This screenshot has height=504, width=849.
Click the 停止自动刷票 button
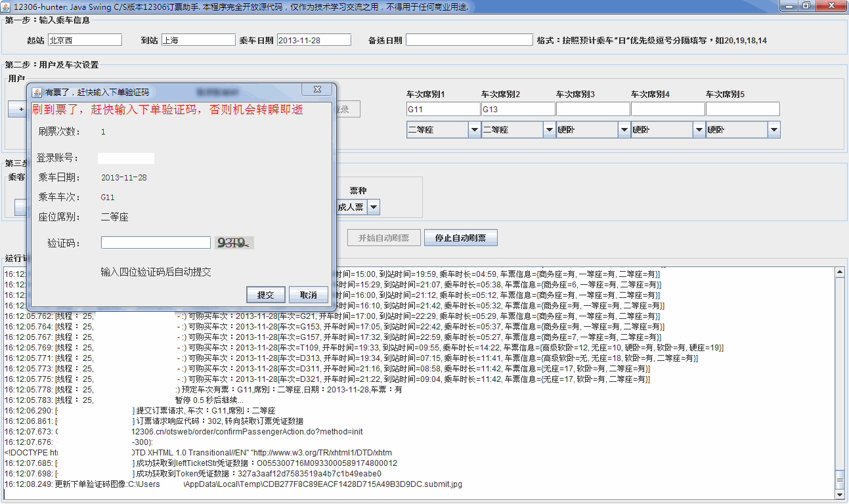pos(460,238)
